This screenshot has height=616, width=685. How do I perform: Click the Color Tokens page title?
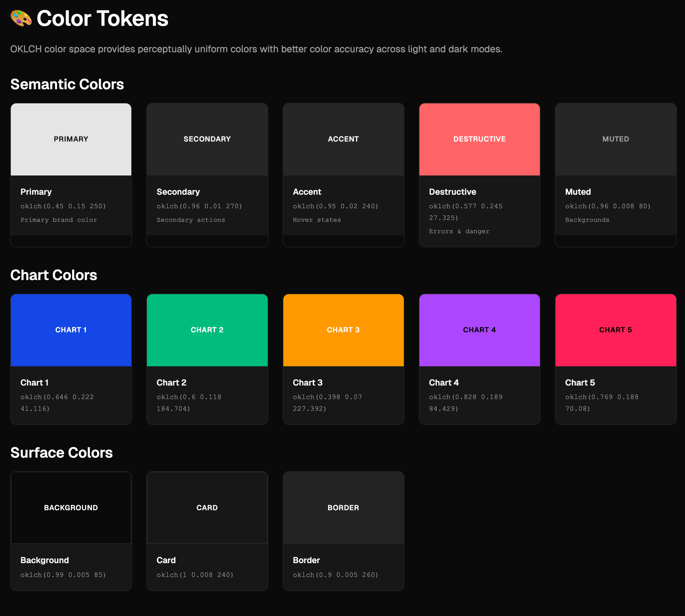[102, 18]
